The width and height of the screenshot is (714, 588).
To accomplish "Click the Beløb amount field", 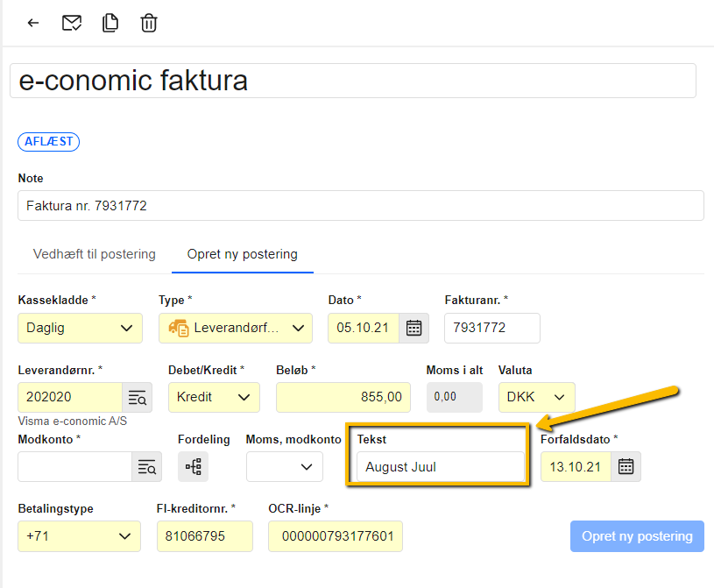I will 342,397.
